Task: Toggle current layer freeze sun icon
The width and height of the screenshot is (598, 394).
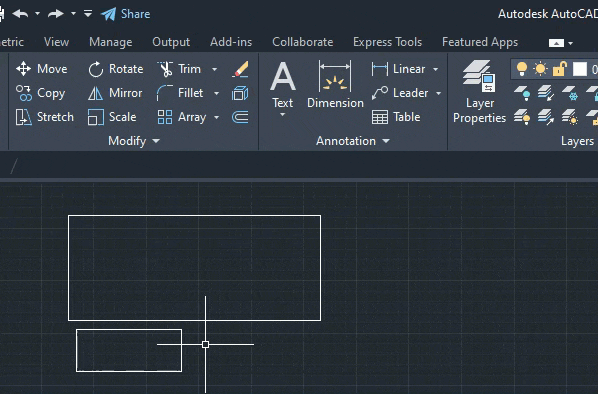Action: [x=540, y=69]
